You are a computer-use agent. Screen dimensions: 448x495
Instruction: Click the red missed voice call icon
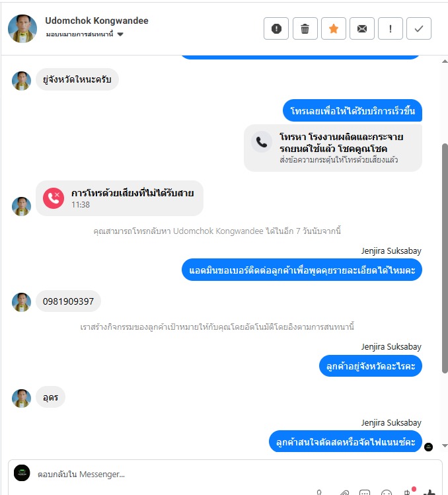[54, 198]
